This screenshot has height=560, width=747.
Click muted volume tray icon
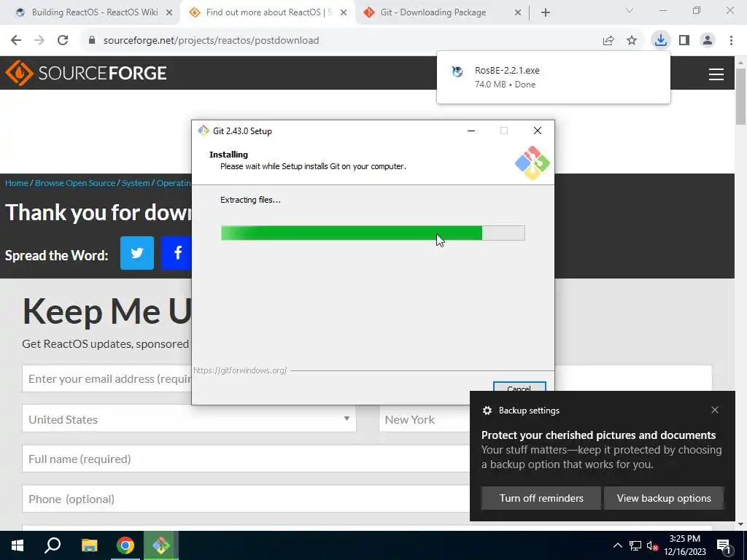[x=653, y=545]
